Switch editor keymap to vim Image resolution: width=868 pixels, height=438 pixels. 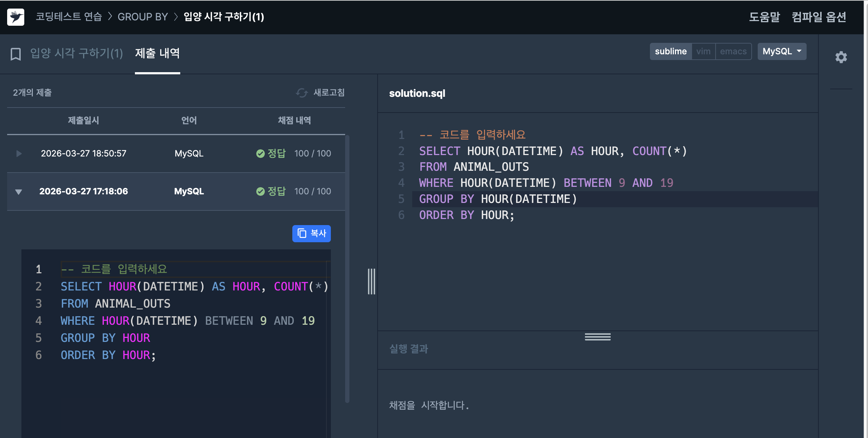coord(703,51)
